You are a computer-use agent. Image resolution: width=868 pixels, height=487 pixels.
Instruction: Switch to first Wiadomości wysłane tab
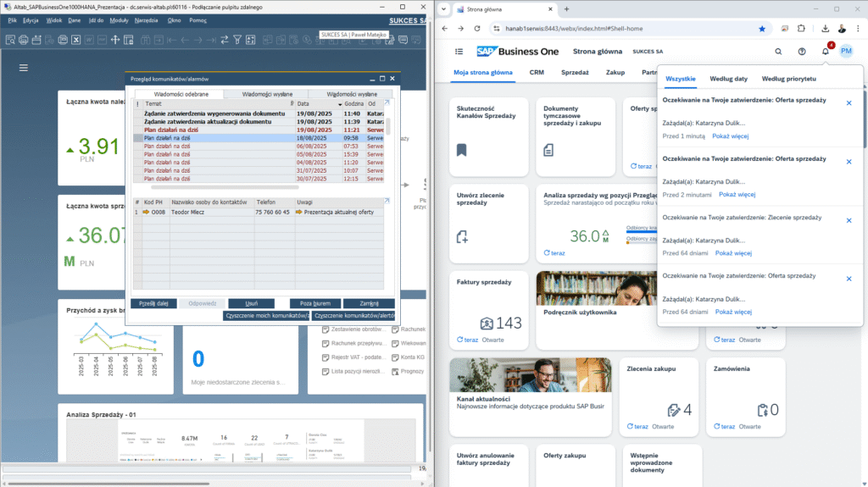click(267, 94)
